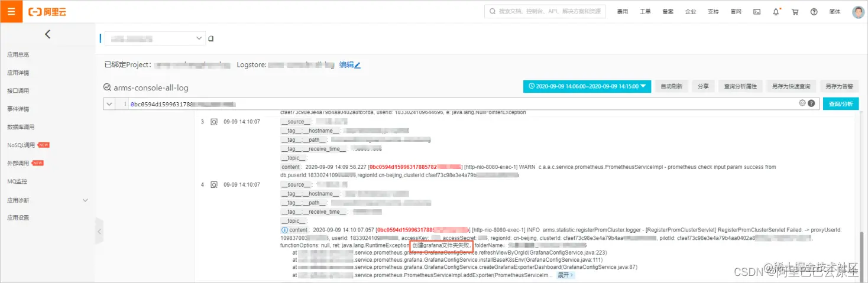Open the user avatar menu
Viewport: 868px width, 283px height.
[858, 12]
